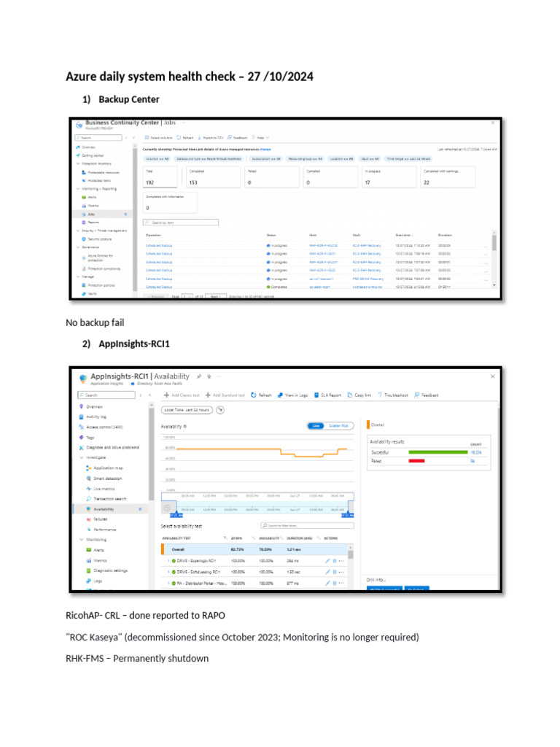Open Local Time: Last 24 hours picker
Image resolution: width=560 pixels, height=747 pixels.
pyautogui.click(x=187, y=410)
